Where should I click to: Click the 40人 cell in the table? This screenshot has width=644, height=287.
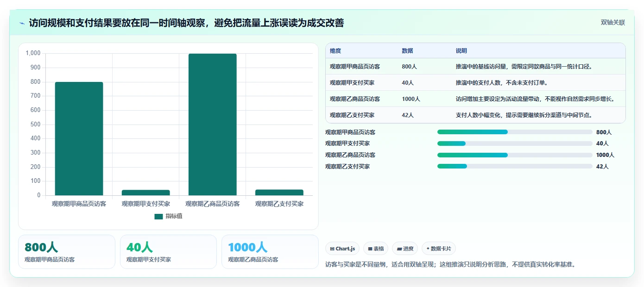(408, 83)
